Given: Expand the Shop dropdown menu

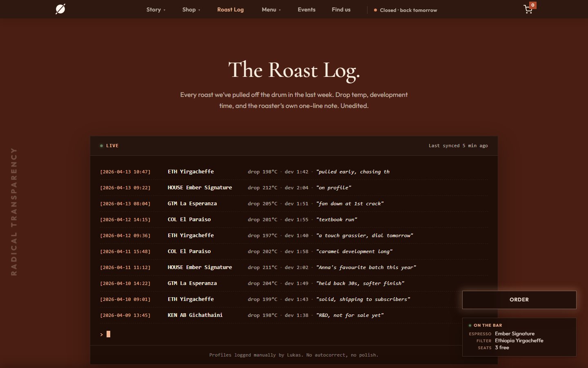Looking at the screenshot, I should click(x=191, y=10).
